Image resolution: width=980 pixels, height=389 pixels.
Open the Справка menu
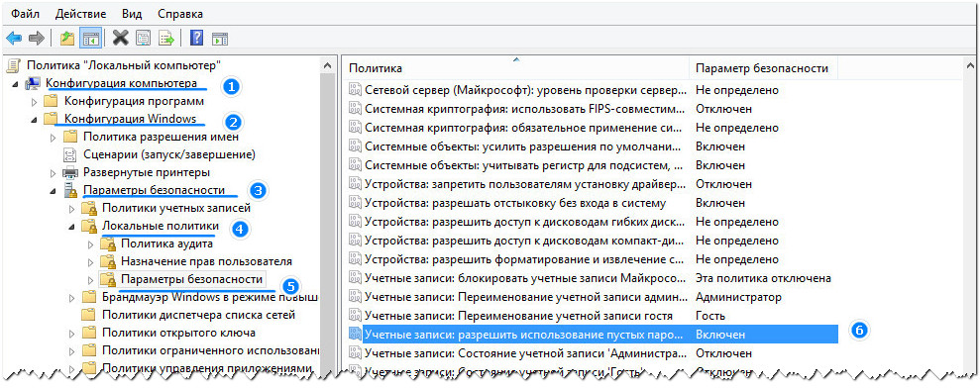[x=180, y=13]
